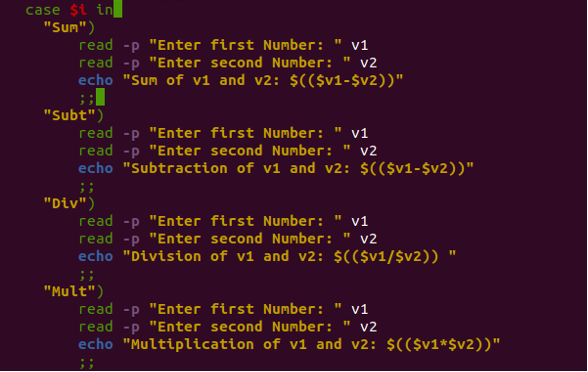This screenshot has width=588, height=372.
Task: Click the red $i variable
Action: [78, 10]
